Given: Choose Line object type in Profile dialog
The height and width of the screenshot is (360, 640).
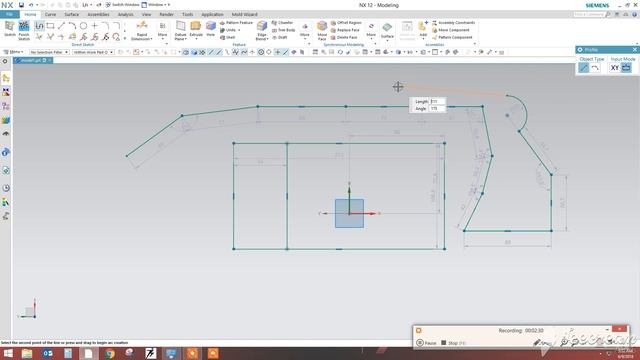Looking at the screenshot, I should click(584, 68).
